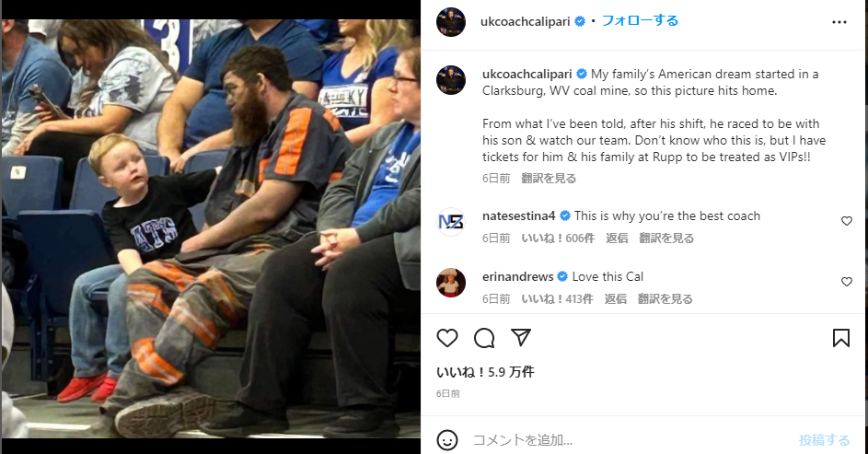
Task: Click ukcoachcalipari header profile picture
Action: coord(451,22)
